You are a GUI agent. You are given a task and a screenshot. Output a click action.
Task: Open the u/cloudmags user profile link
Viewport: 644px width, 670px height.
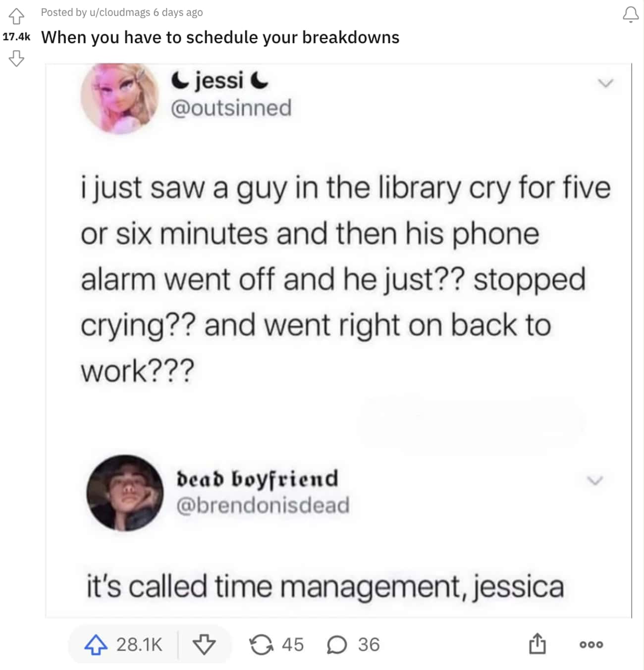[119, 12]
